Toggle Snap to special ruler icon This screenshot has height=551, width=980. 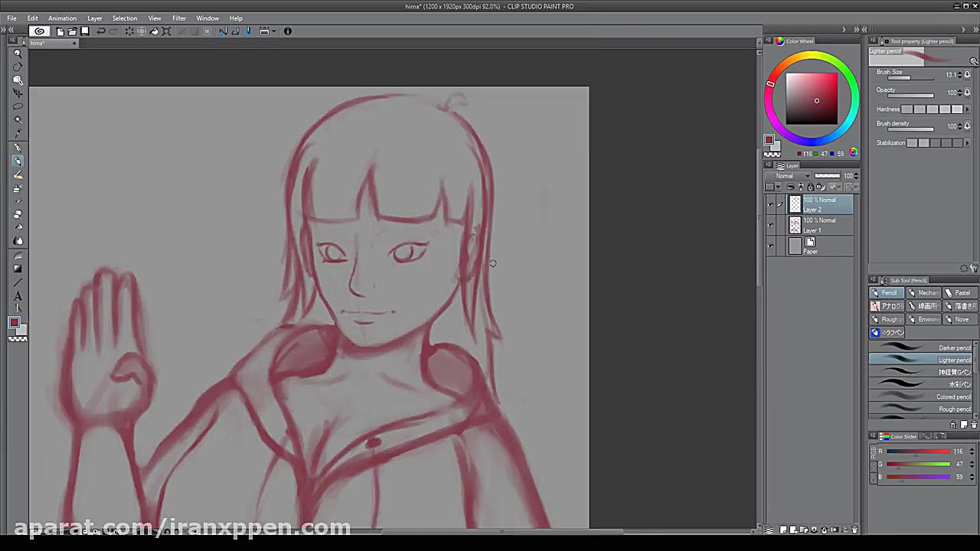pyautogui.click(x=235, y=31)
